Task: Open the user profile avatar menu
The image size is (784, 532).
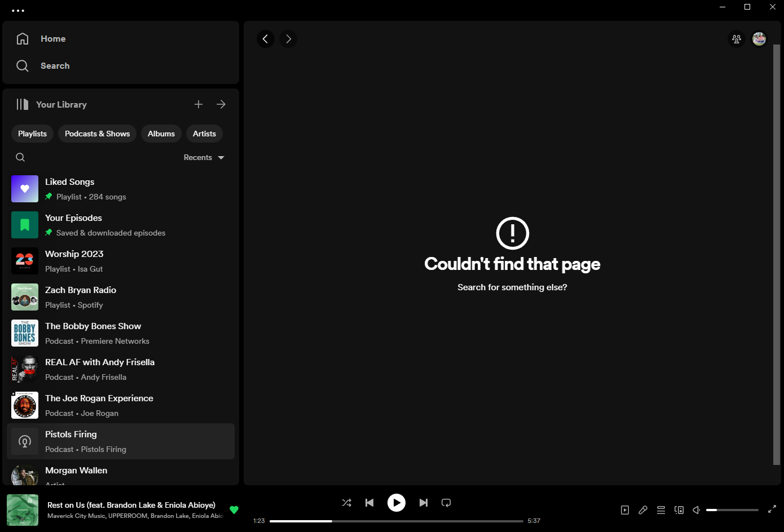Action: click(759, 39)
